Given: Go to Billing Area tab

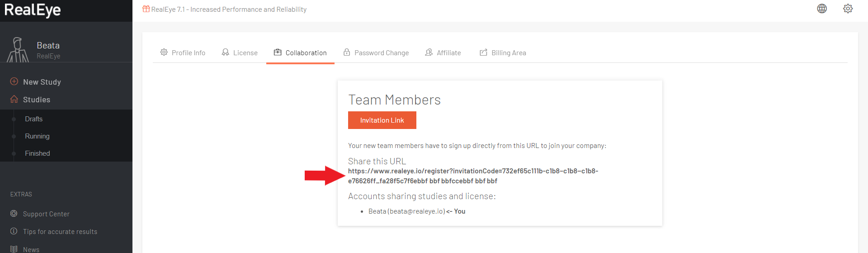Looking at the screenshot, I should (503, 53).
